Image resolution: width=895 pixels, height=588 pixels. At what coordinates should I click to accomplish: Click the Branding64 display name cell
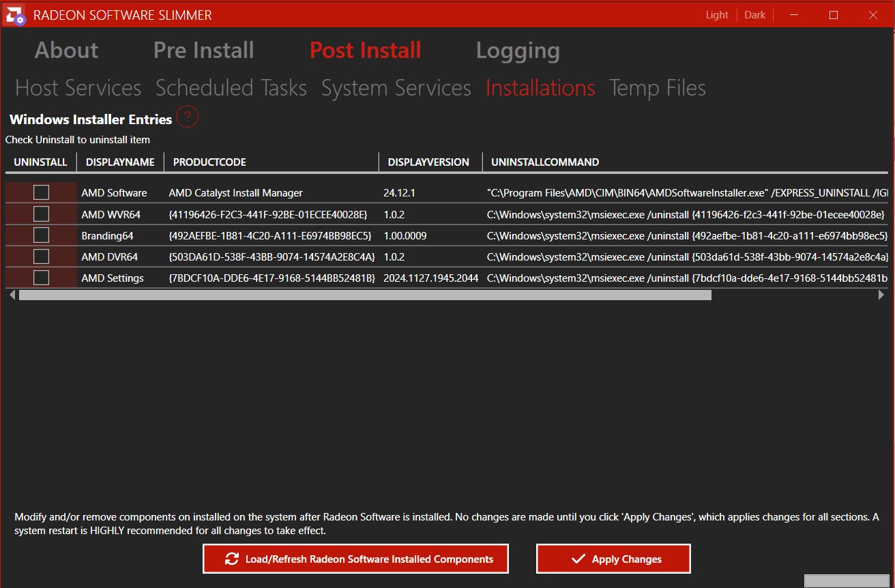coord(121,235)
